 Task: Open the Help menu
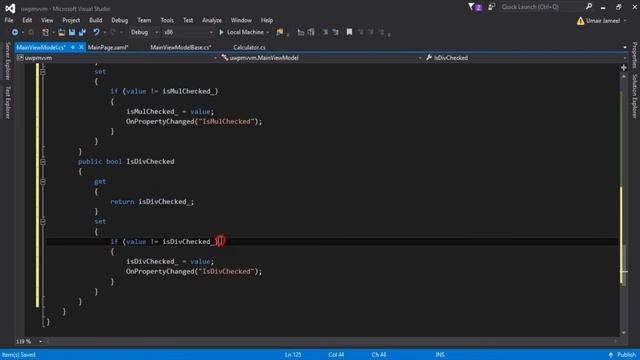coord(267,20)
